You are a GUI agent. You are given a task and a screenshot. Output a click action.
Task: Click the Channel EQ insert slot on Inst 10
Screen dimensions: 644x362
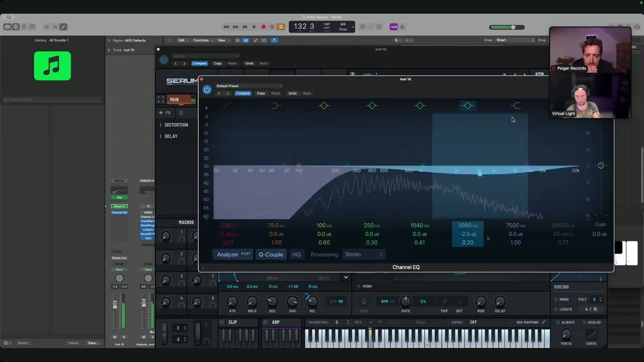119,213
